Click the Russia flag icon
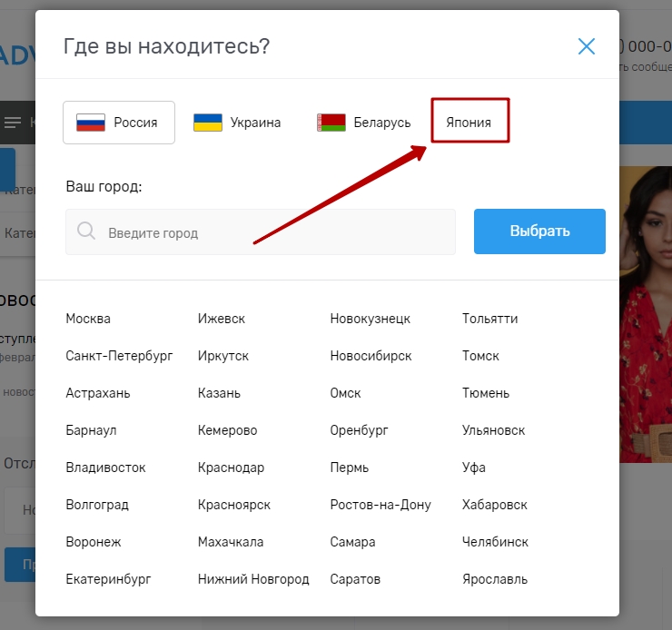The width and height of the screenshot is (672, 630). tap(91, 123)
